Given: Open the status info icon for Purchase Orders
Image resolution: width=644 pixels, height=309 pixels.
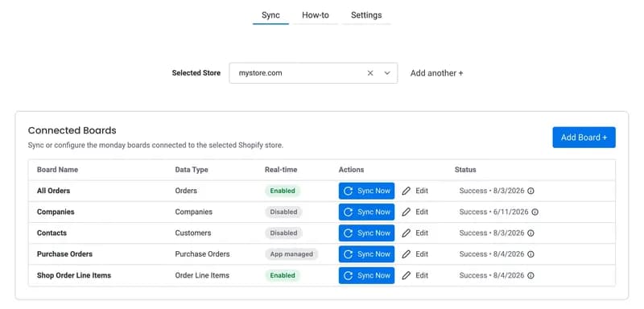Looking at the screenshot, I should [x=530, y=254].
